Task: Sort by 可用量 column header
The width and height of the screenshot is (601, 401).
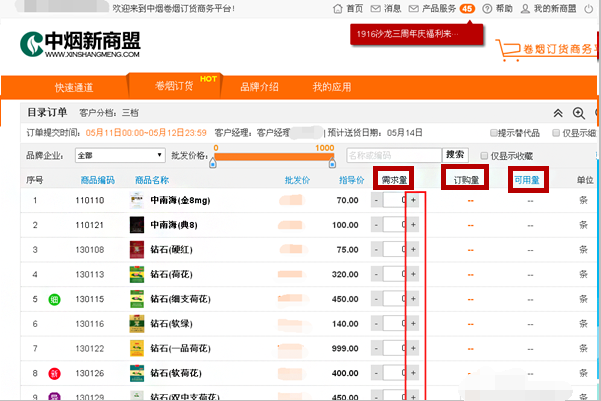Action: (527, 180)
